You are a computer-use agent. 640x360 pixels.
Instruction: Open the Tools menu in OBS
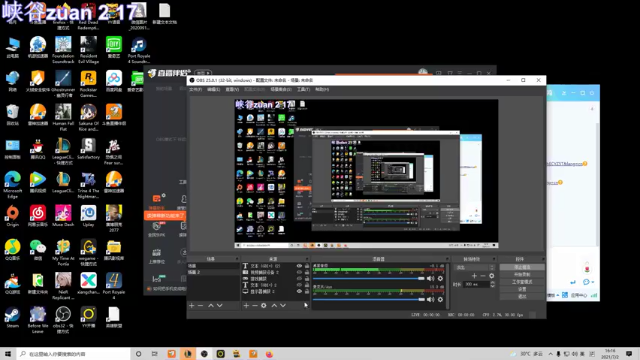[303, 89]
